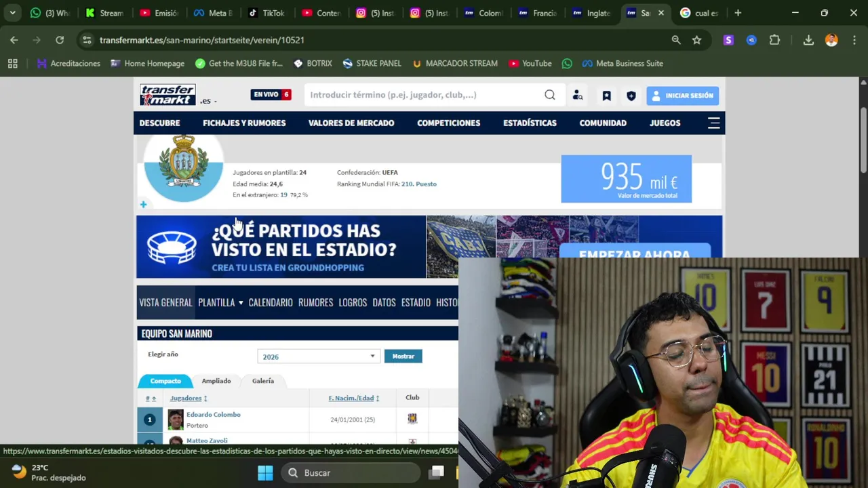Click the search magnifier icon
868x488 pixels.
pos(550,95)
